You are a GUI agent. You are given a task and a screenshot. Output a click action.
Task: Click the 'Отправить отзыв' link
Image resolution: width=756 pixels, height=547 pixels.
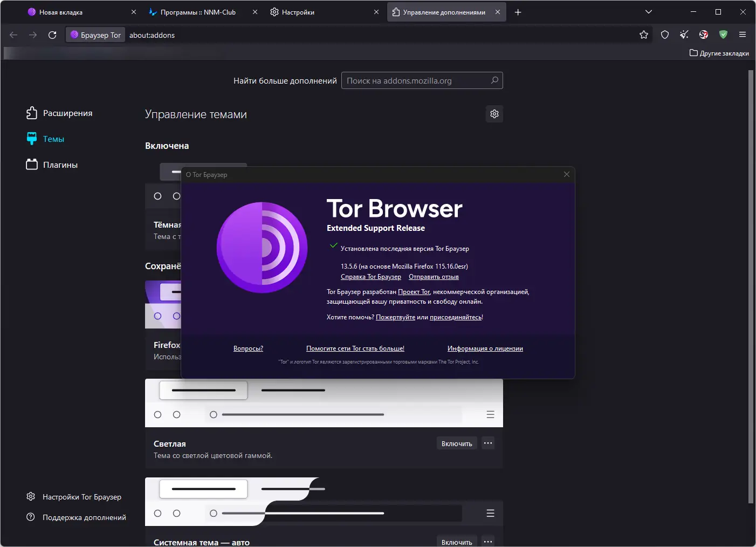point(434,277)
